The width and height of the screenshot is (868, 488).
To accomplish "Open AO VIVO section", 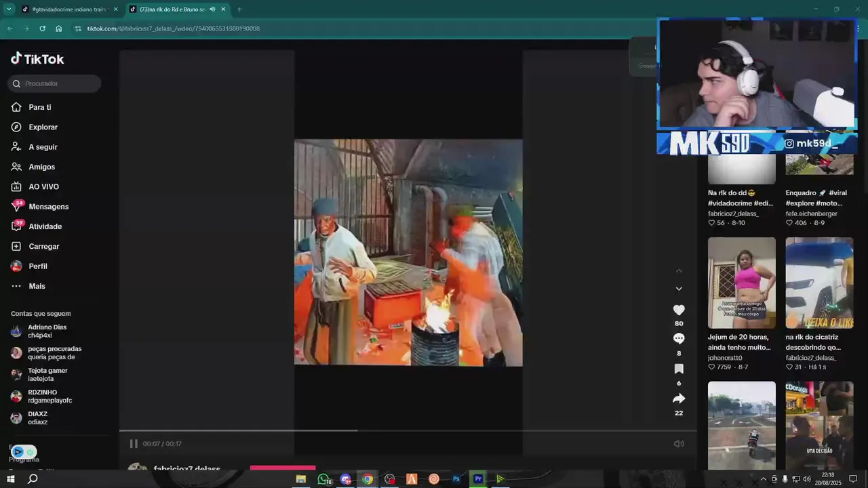I will [35, 186].
